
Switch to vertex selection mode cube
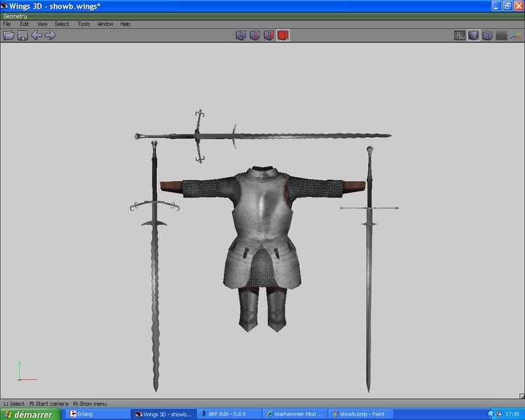coord(241,35)
